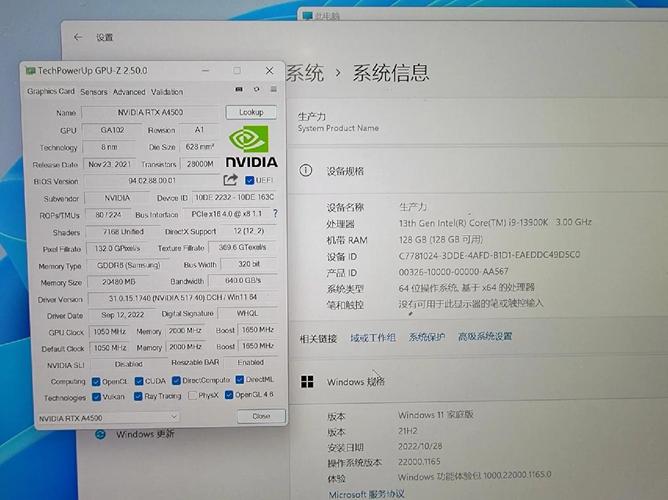Toggle the Ray Tracing checkbox
Screen dimensions: 668x500
click(138, 396)
